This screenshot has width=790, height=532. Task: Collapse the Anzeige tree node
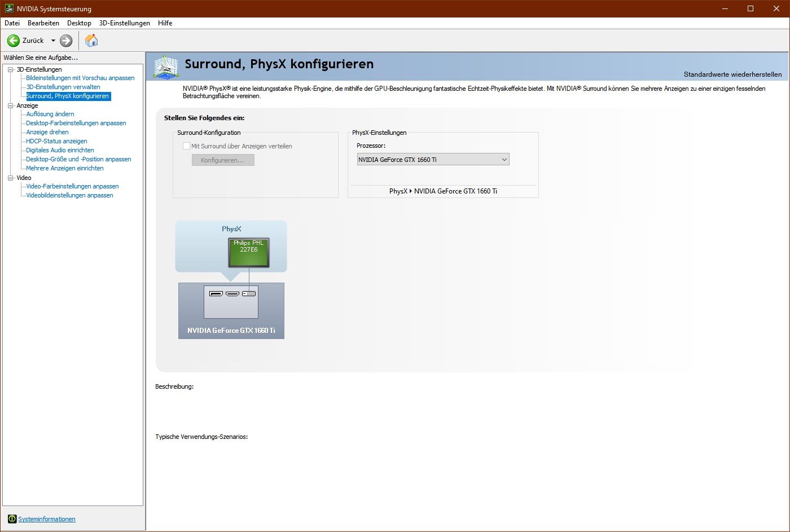click(10, 105)
